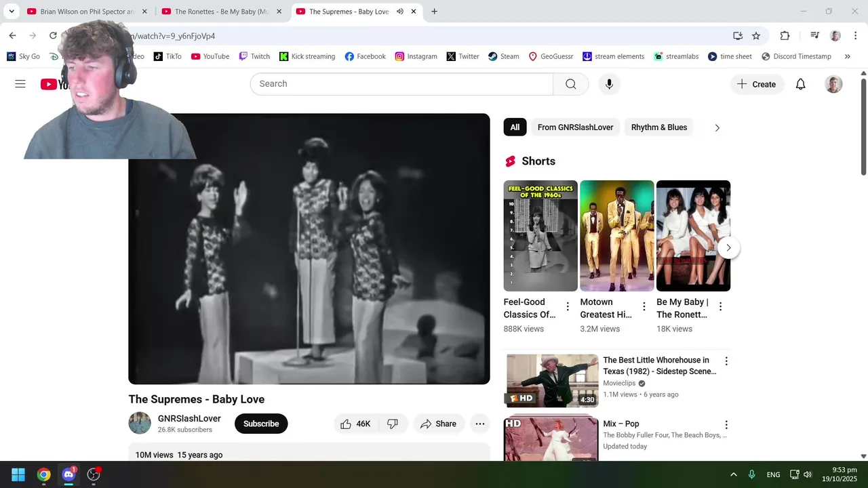
Task: Open more actions menu under the video
Action: pyautogui.click(x=479, y=424)
